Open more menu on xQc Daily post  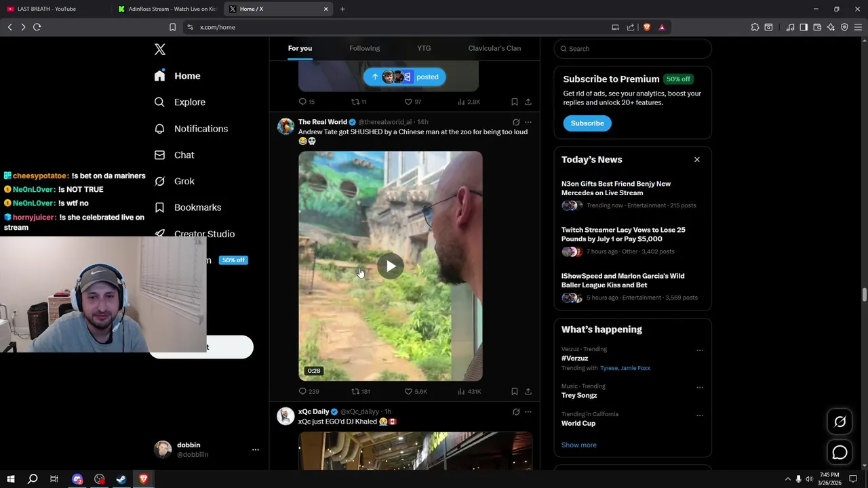click(x=528, y=412)
